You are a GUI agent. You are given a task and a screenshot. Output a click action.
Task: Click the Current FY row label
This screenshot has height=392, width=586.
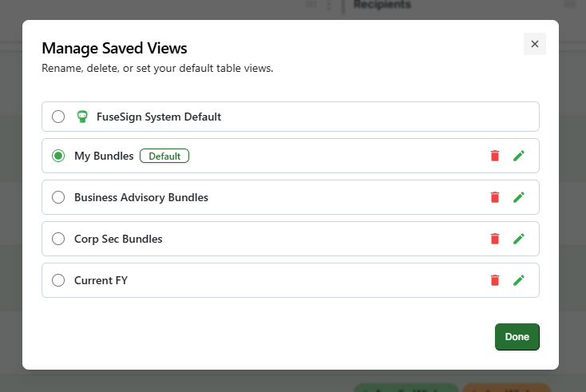pos(101,280)
